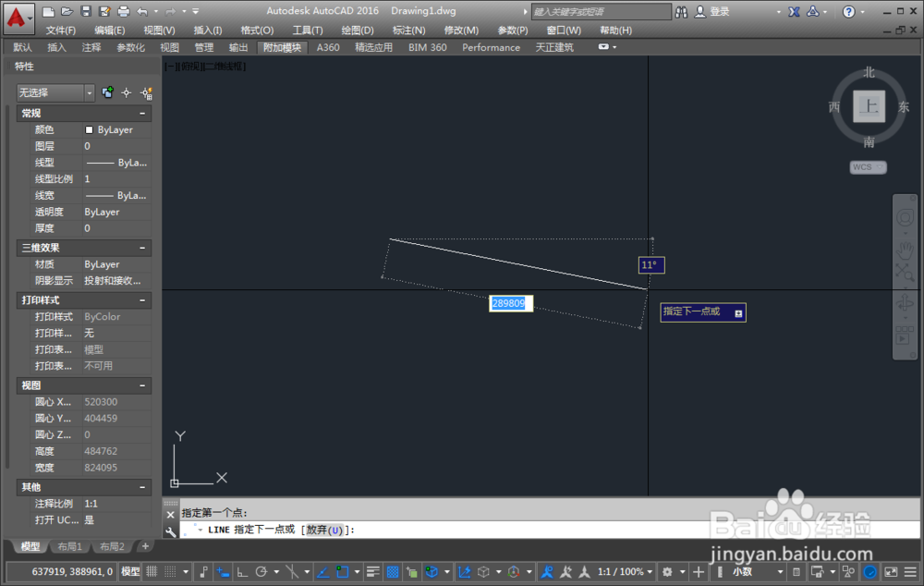This screenshot has width=924, height=586.
Task: Open the 小数 units dropdown
Action: [758, 572]
